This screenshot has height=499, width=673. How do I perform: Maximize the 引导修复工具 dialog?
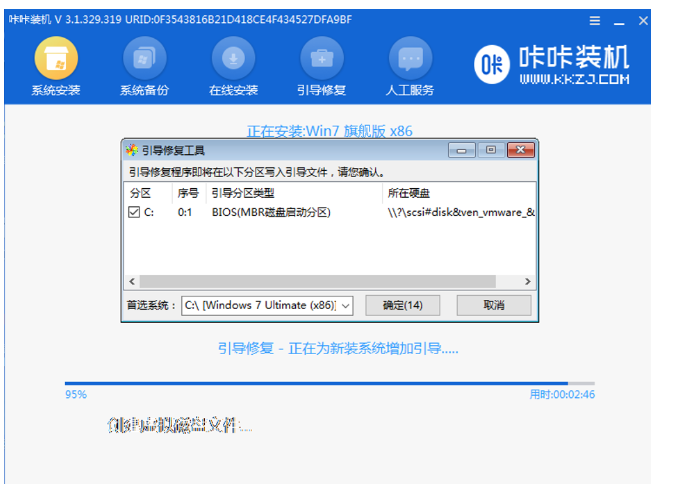click(491, 150)
